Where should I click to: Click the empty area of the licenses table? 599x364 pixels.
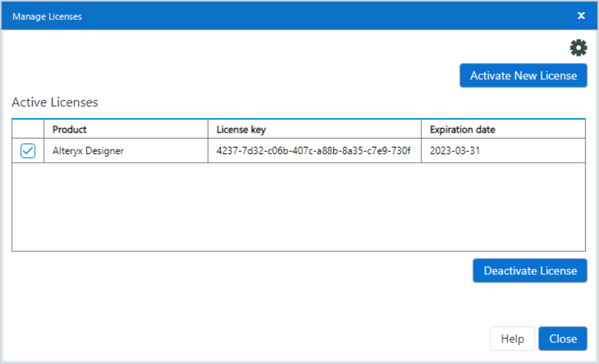point(299,207)
